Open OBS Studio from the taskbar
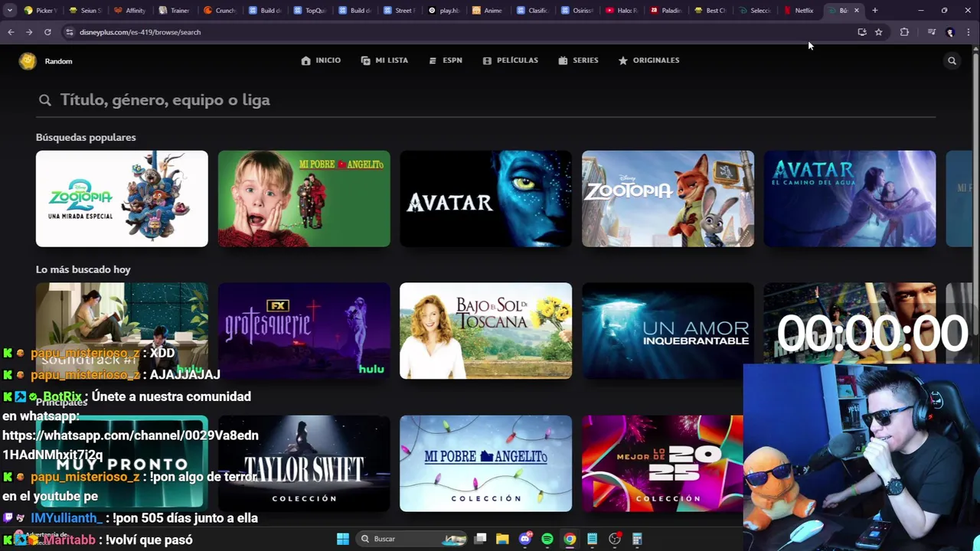The image size is (980, 551). pyautogui.click(x=614, y=539)
